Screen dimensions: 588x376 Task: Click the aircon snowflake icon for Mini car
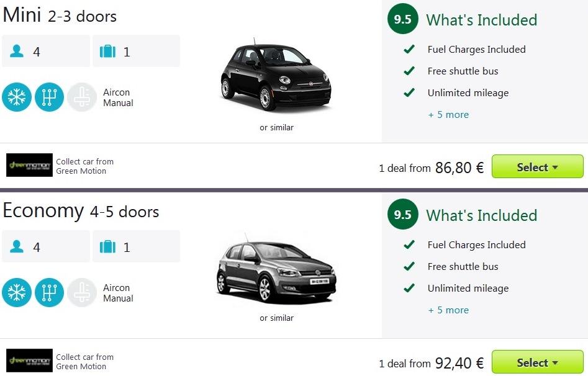pos(17,97)
